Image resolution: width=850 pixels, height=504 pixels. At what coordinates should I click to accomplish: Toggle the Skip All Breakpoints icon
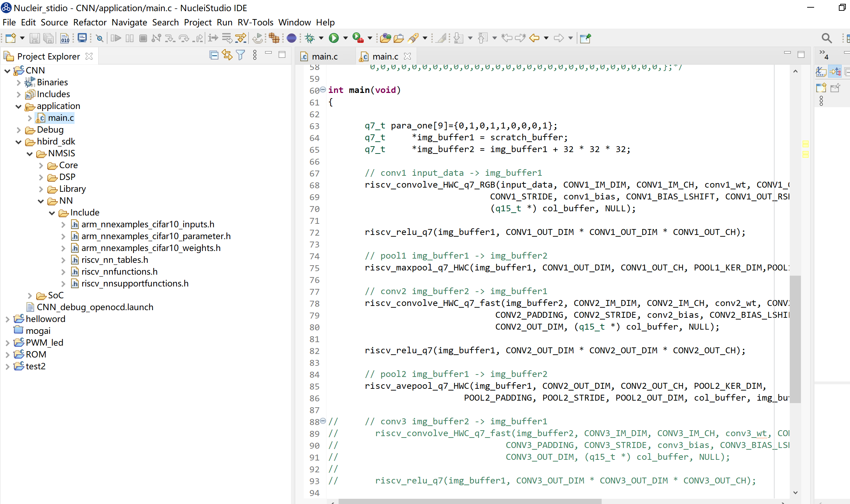pyautogui.click(x=100, y=38)
